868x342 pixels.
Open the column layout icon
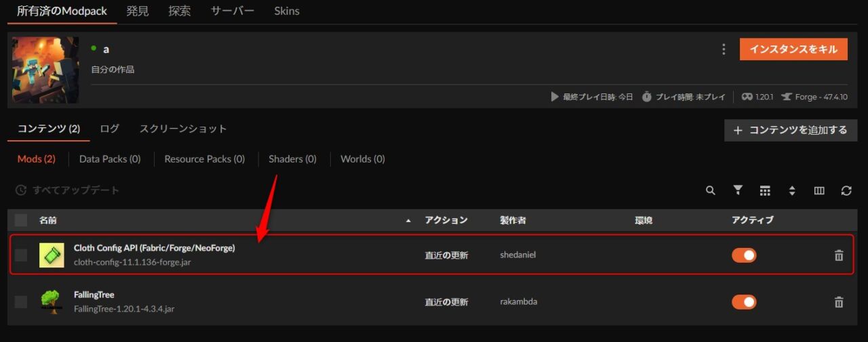(819, 191)
